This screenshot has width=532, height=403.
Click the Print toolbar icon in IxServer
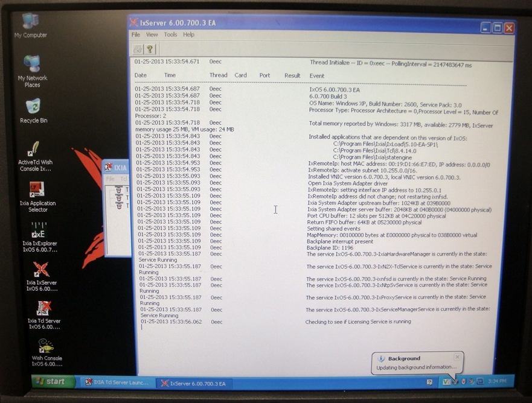click(x=138, y=49)
